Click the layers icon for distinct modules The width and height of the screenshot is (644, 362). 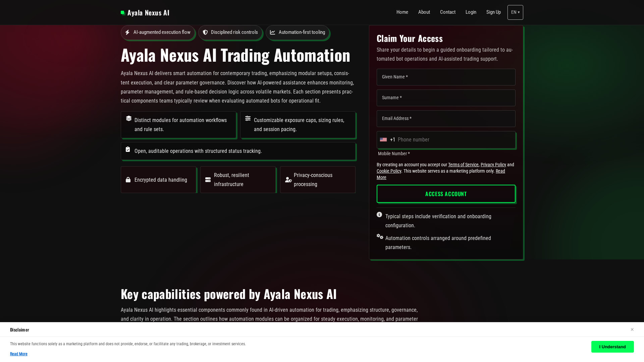[129, 118]
